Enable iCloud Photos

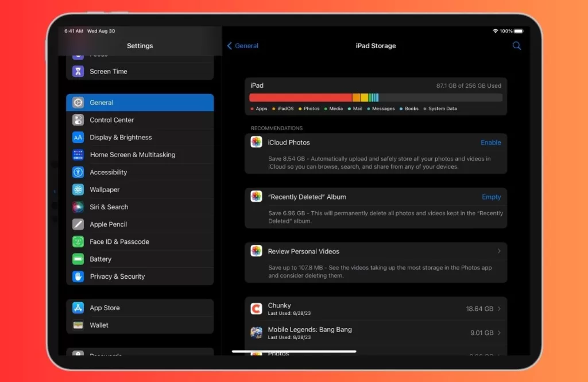click(x=491, y=142)
